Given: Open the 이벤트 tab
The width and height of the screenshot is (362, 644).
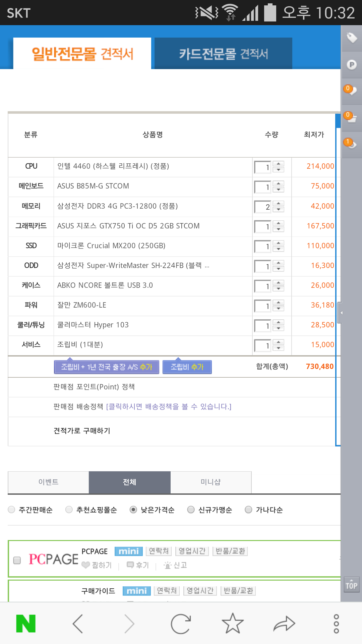Looking at the screenshot, I should pyautogui.click(x=48, y=482).
